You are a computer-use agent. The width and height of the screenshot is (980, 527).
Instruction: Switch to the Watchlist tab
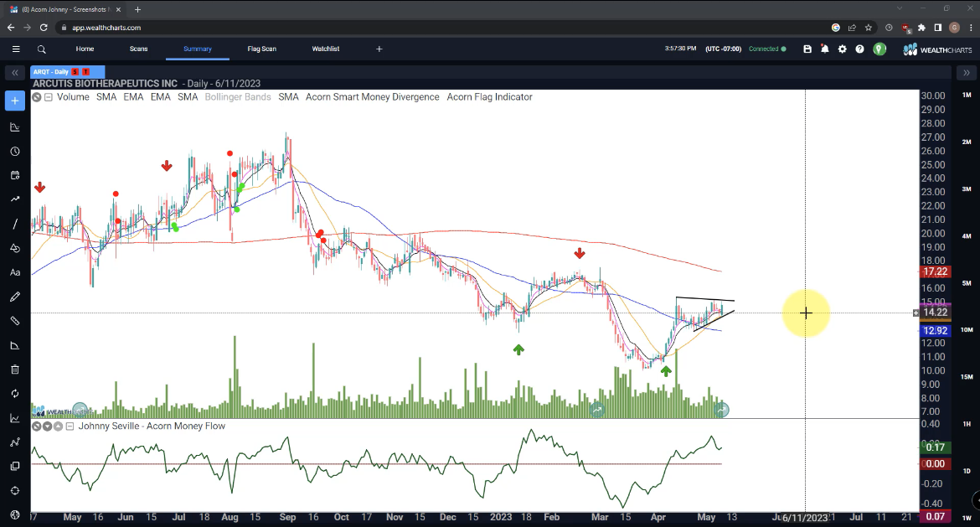(326, 49)
